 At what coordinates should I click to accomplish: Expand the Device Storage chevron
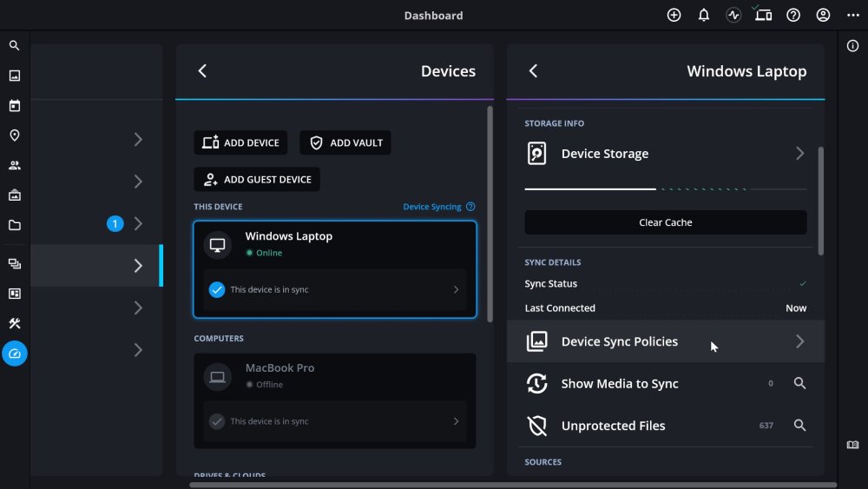coord(799,154)
